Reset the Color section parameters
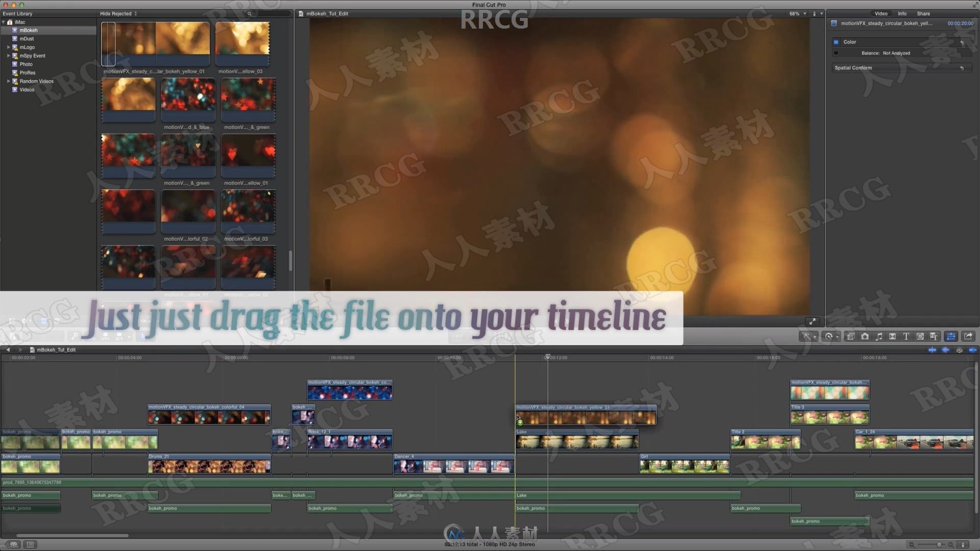Viewport: 980px width, 551px height. point(962,42)
